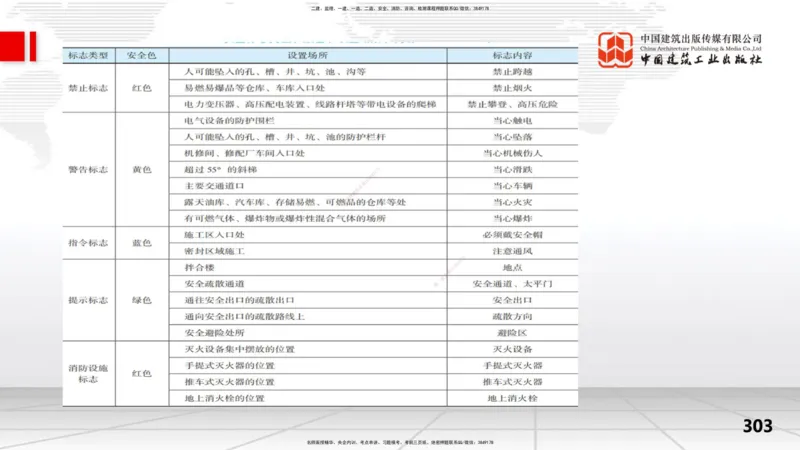Click the 注意通风 cell
This screenshot has width=800, height=450.
pyautogui.click(x=512, y=251)
